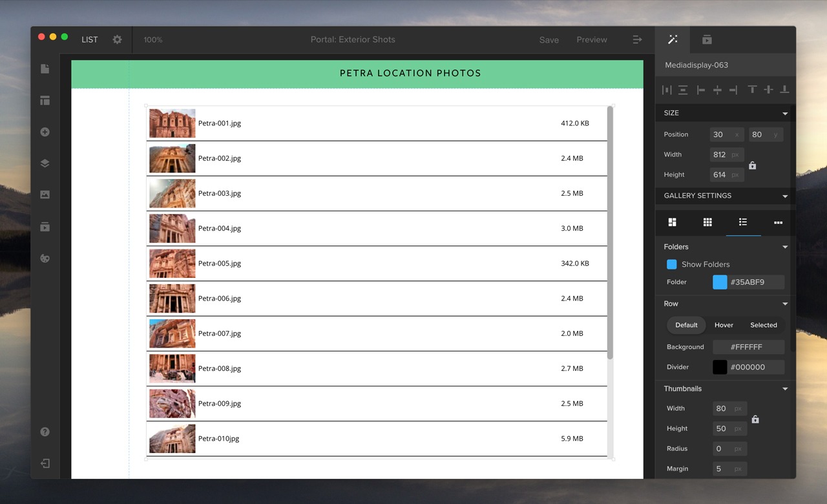Screen dimensions: 827x504
Task: Select the list gallery layout tab
Action: point(743,222)
